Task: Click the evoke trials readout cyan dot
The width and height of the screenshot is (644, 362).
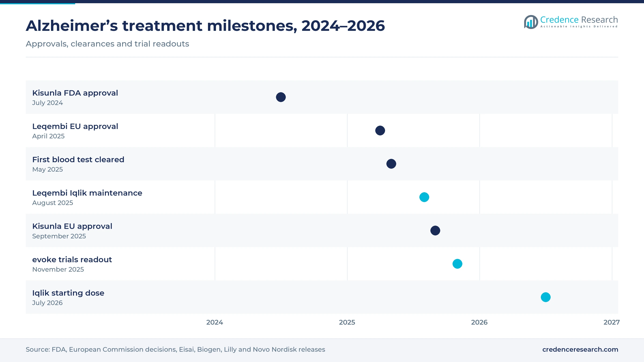Action: tap(458, 264)
